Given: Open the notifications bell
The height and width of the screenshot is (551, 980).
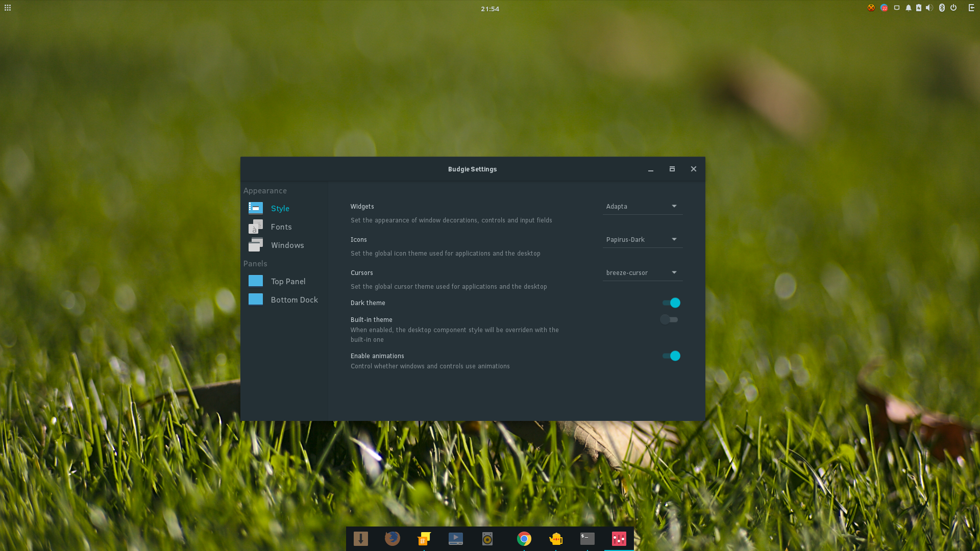Looking at the screenshot, I should pyautogui.click(x=909, y=8).
